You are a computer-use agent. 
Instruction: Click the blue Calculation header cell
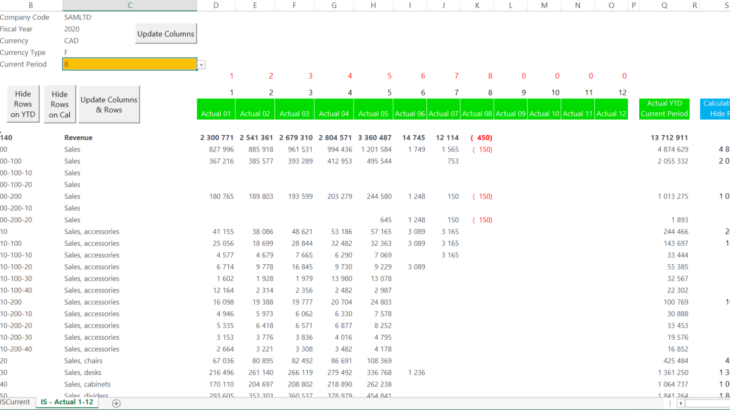tap(715, 109)
